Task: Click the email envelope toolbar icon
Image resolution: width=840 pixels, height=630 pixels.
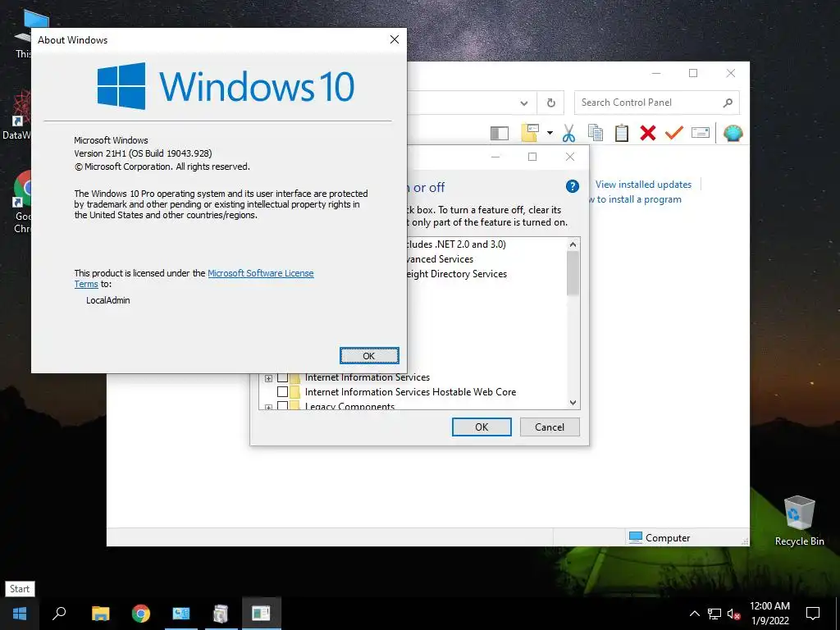Action: click(x=701, y=132)
